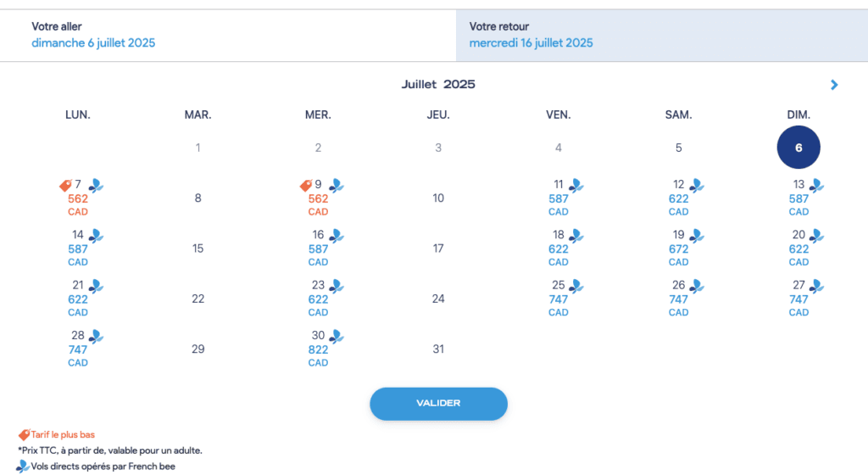Viewport: 868px width, 475px height.
Task: Select July 21 fare of 622 CAD
Action: (x=78, y=299)
